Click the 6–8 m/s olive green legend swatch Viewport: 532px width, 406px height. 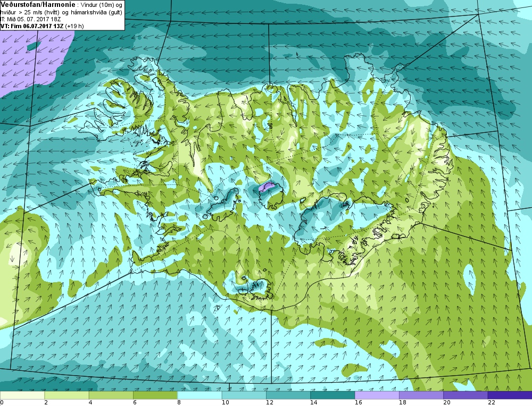155,395
